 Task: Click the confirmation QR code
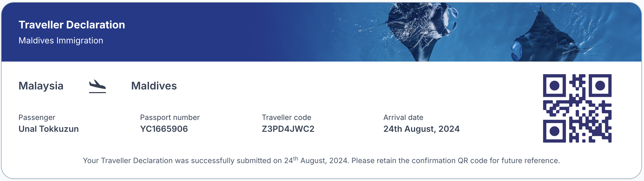tap(577, 108)
